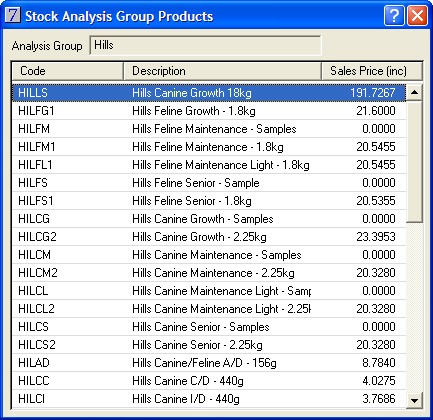Select code HILCG

(x=34, y=219)
